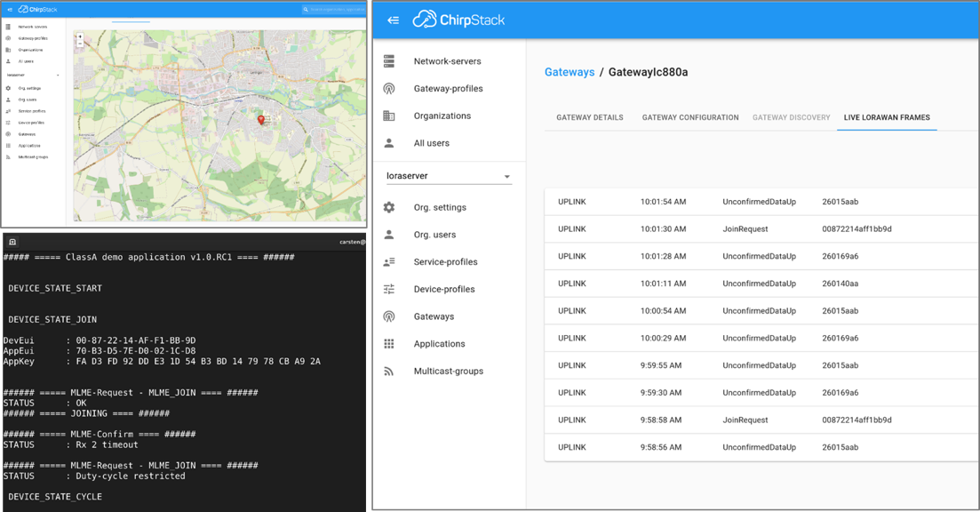Screen dimensions: 980x512
Task: Open Org. users in the small window sidebar
Action: 28,100
